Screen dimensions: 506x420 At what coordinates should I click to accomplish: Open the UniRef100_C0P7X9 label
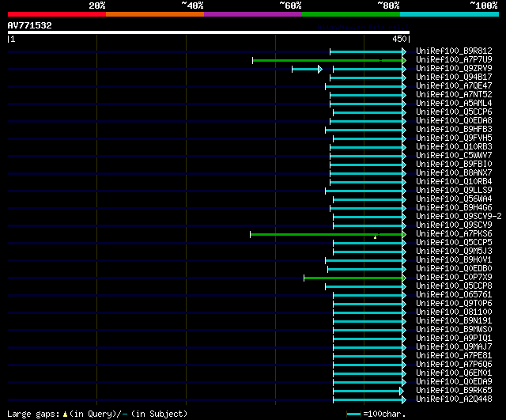[x=454, y=278]
